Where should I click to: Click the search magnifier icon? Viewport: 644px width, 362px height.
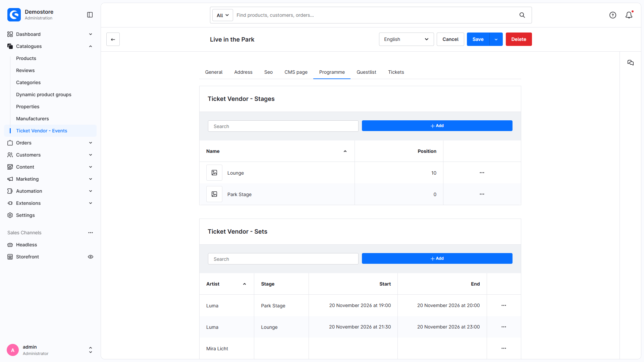[x=522, y=15]
